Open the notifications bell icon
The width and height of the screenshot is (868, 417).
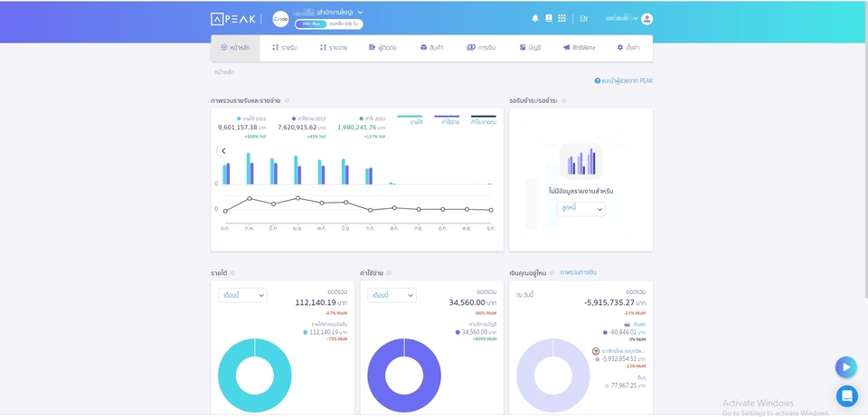point(534,18)
